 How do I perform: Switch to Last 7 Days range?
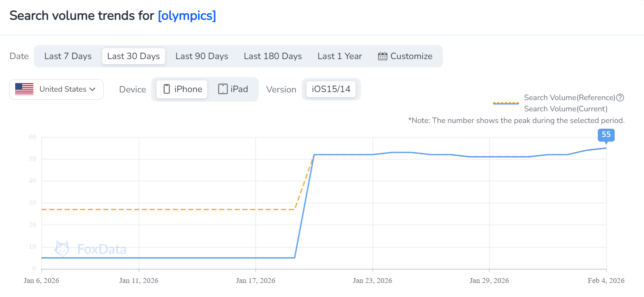pos(68,56)
